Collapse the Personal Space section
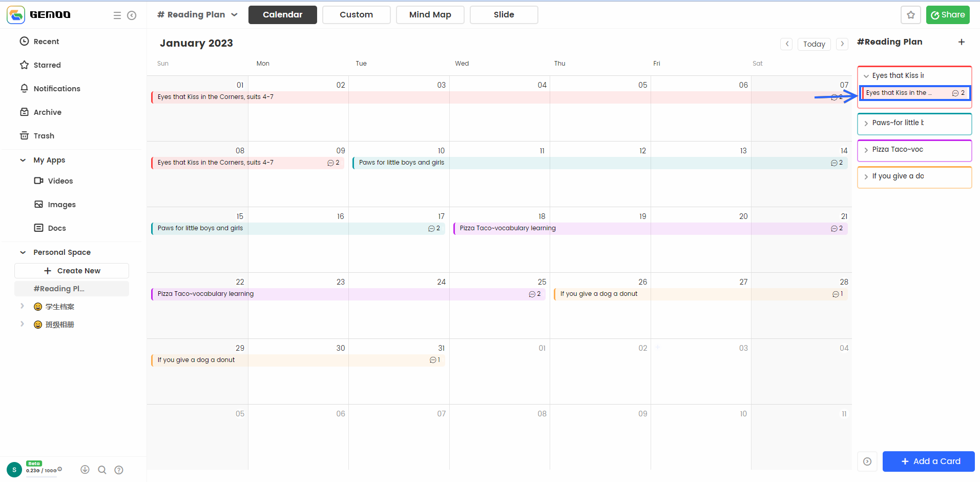 23,252
